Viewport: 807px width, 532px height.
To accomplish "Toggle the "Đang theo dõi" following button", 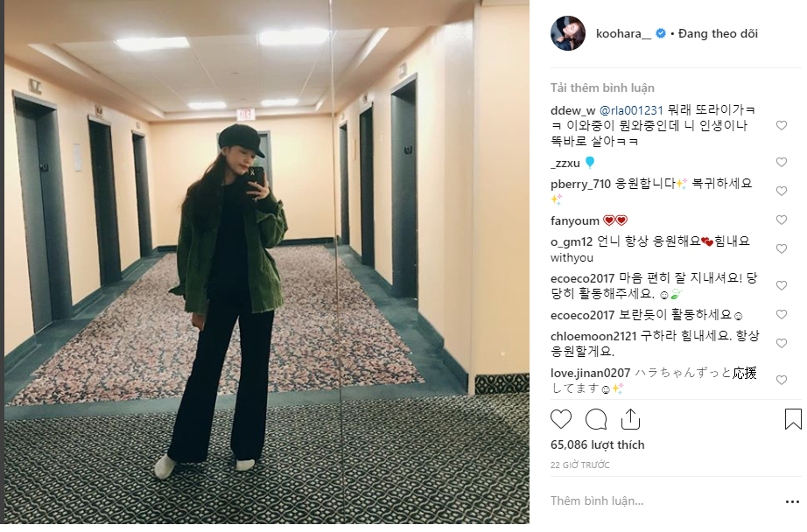I will (x=718, y=34).
